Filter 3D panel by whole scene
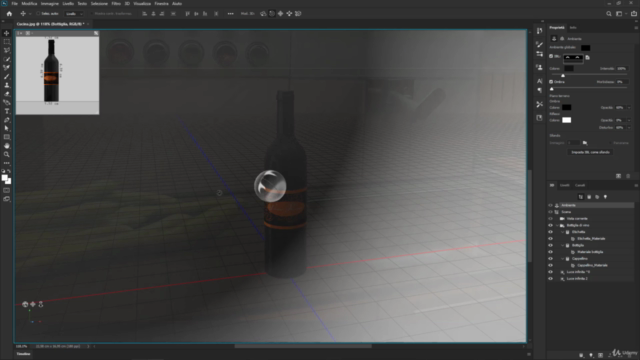Image resolution: width=640 pixels, height=360 pixels. pyautogui.click(x=581, y=197)
